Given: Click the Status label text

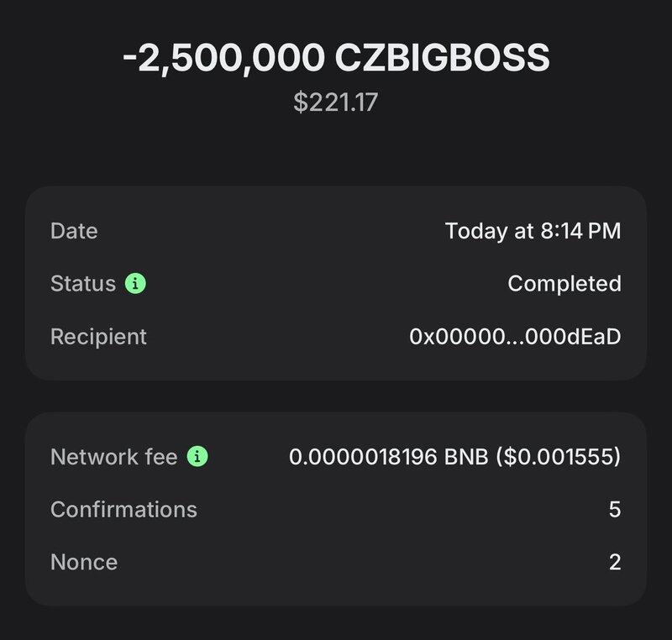Looking at the screenshot, I should tap(82, 284).
